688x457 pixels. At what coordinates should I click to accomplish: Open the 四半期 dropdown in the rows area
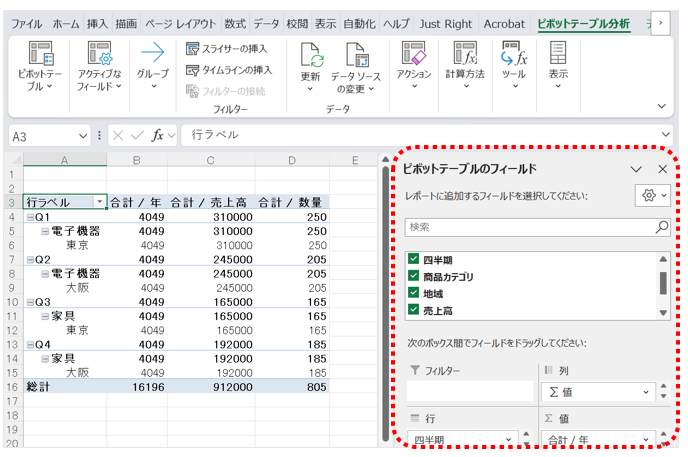(509, 439)
